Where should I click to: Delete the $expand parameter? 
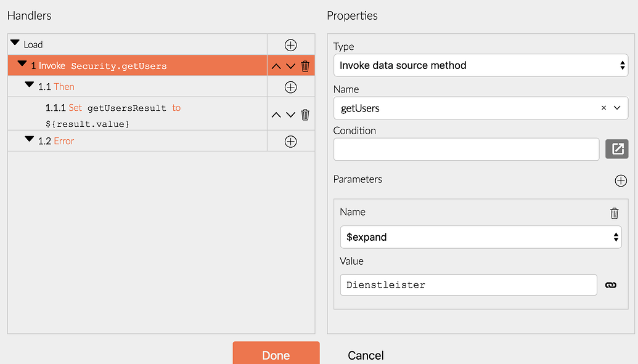(x=614, y=212)
